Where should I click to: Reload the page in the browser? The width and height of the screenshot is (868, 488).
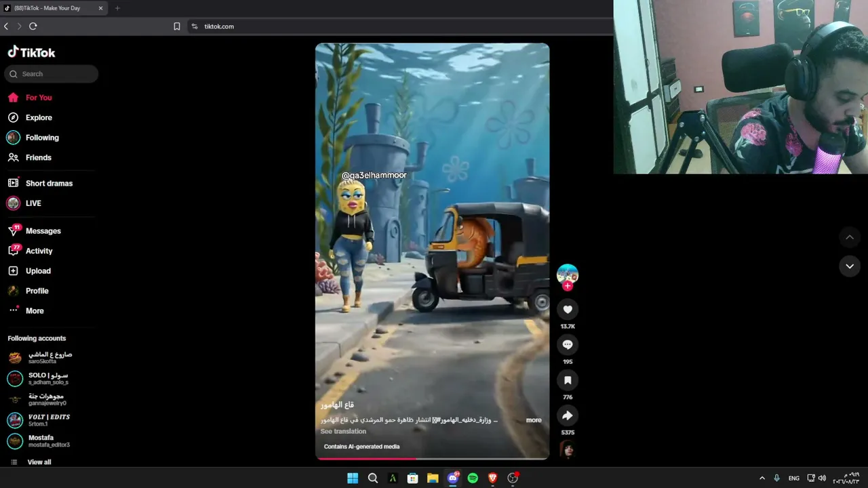pos(33,26)
